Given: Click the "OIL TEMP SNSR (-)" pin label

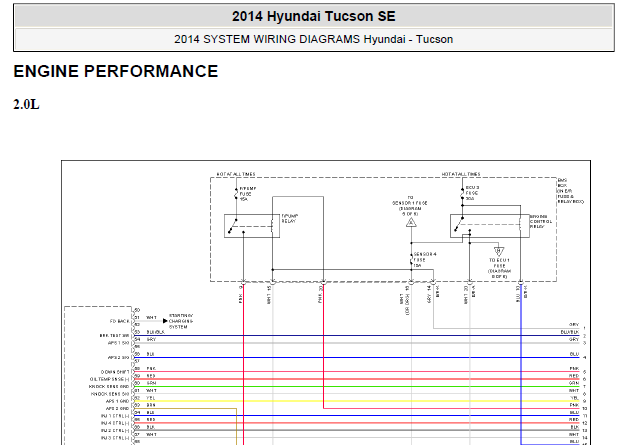Looking at the screenshot, I should 110,379.
